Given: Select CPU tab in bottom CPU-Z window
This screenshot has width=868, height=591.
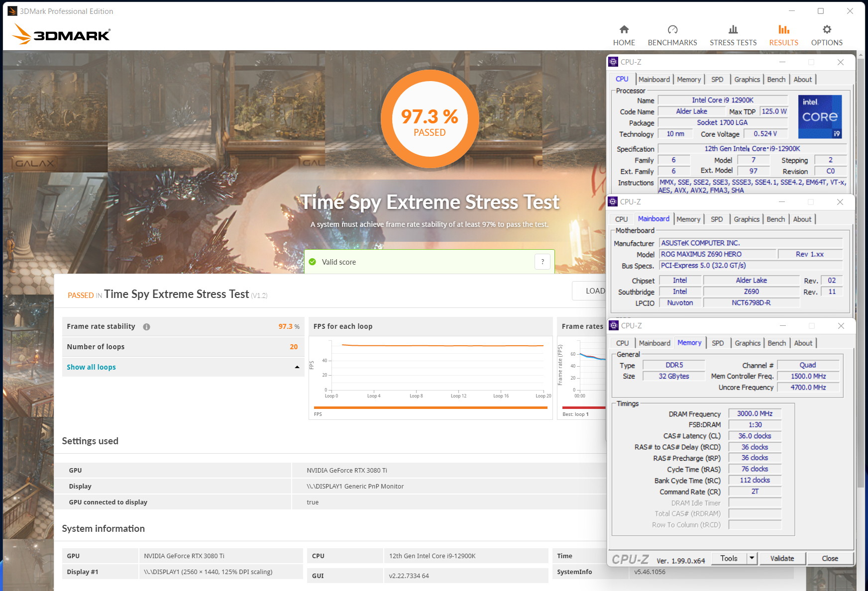Looking at the screenshot, I should point(622,343).
